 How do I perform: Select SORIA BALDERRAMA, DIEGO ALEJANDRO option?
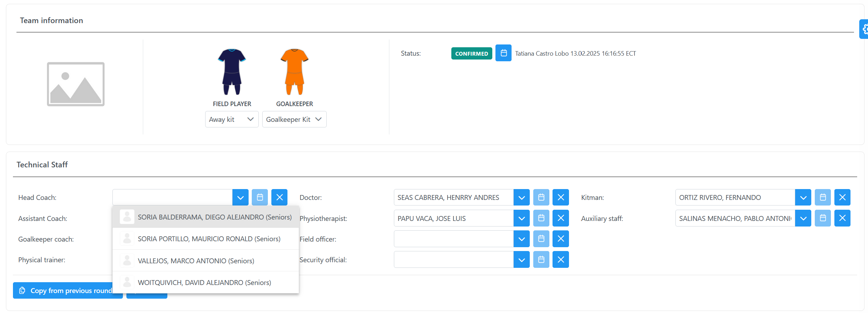[214, 217]
